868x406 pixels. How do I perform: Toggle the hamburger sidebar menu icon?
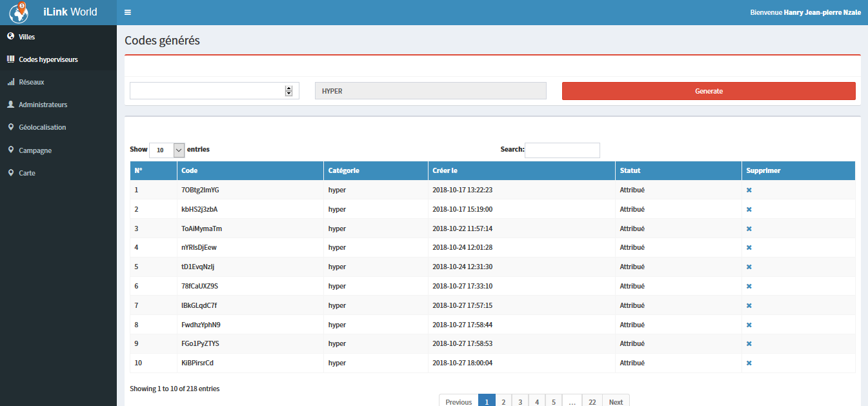tap(128, 12)
